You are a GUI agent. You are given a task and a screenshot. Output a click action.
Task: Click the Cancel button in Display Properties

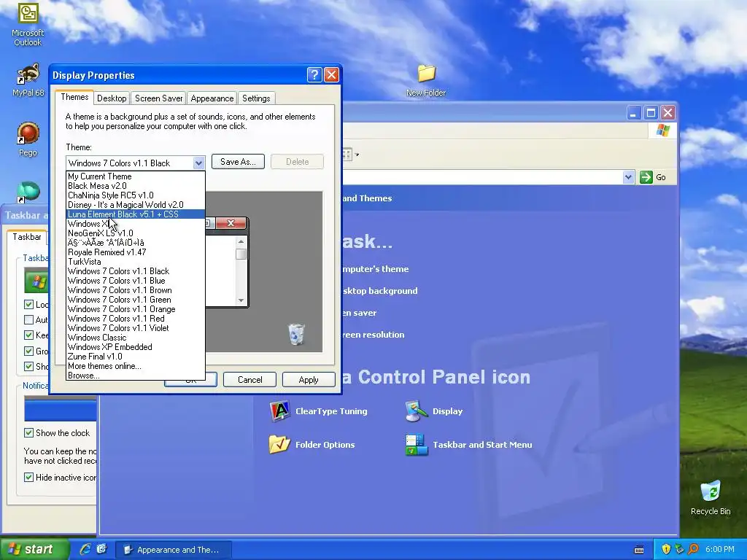pos(249,379)
